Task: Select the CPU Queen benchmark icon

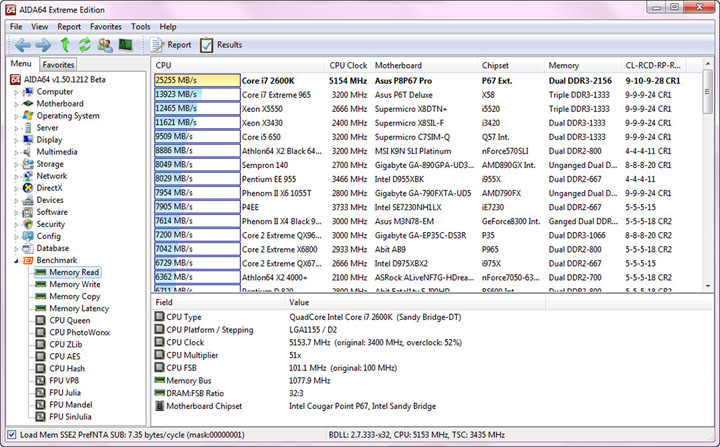Action: tap(41, 320)
